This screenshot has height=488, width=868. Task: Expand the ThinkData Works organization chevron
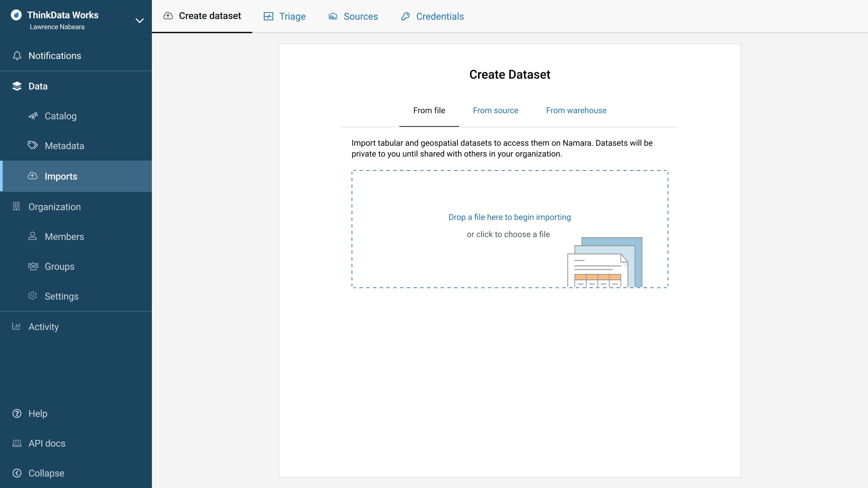click(139, 21)
